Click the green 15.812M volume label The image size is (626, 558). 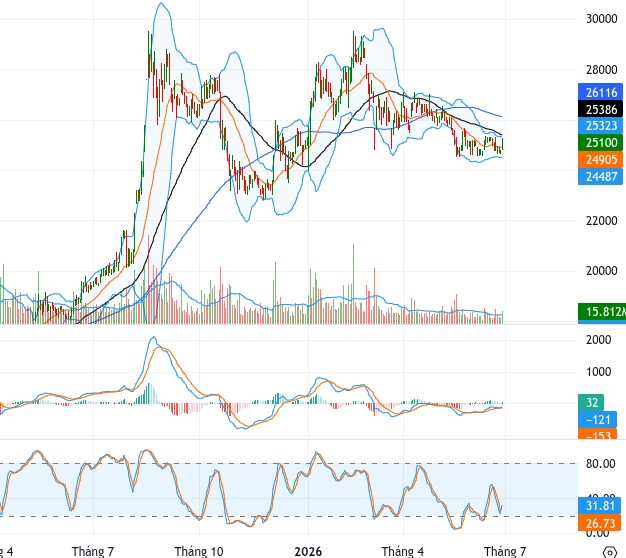click(x=602, y=311)
